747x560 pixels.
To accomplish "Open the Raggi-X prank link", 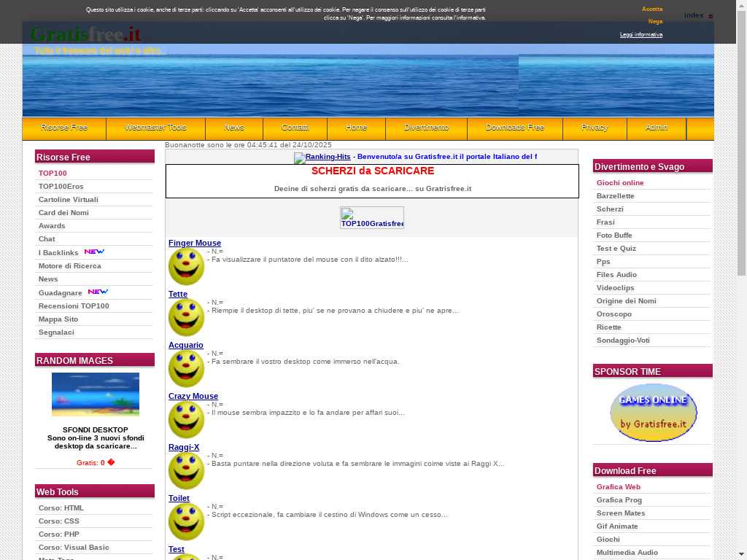I will point(184,448).
